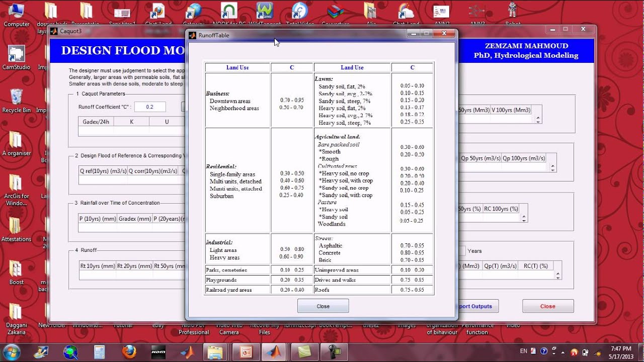The width and height of the screenshot is (644, 362).
Task: Open the Calculator taskbar icon
Action: coord(99,351)
